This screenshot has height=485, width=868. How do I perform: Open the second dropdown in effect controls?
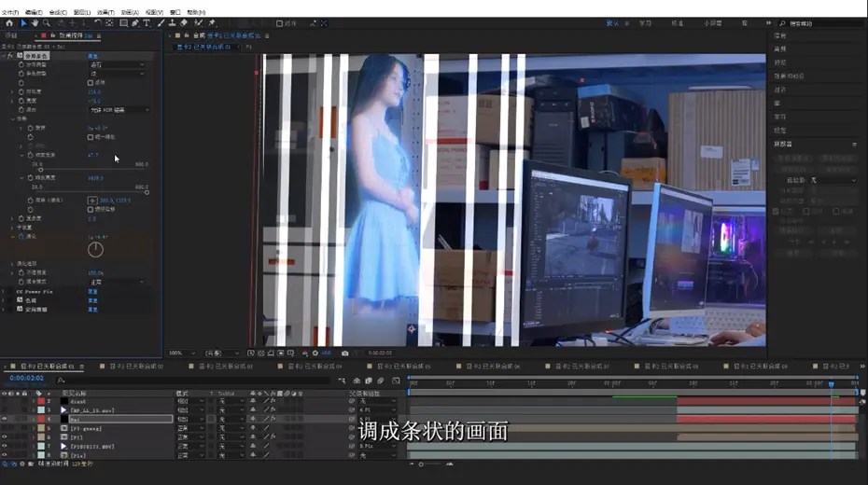[118, 74]
